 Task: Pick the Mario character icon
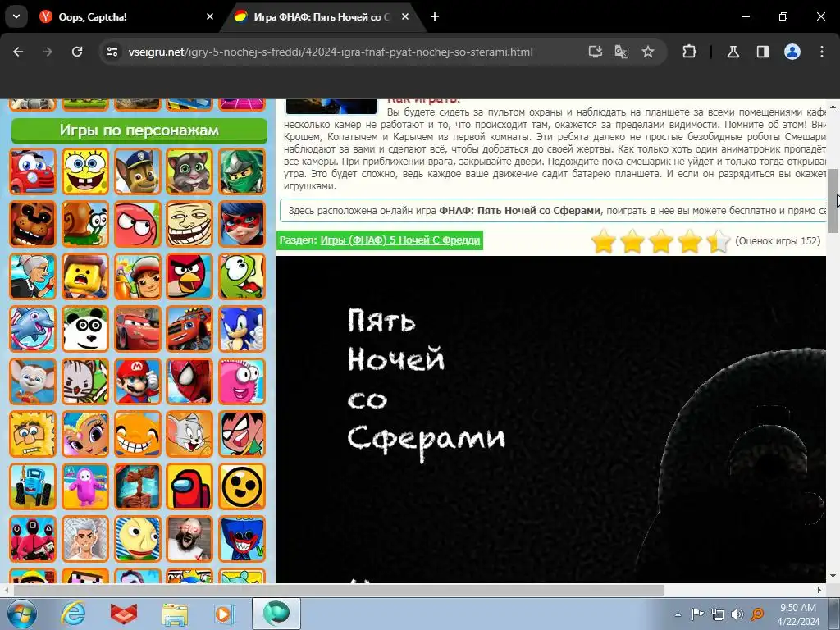(137, 381)
